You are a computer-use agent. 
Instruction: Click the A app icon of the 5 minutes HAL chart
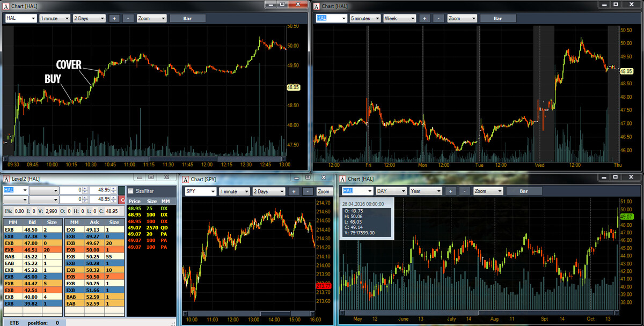pos(317,6)
